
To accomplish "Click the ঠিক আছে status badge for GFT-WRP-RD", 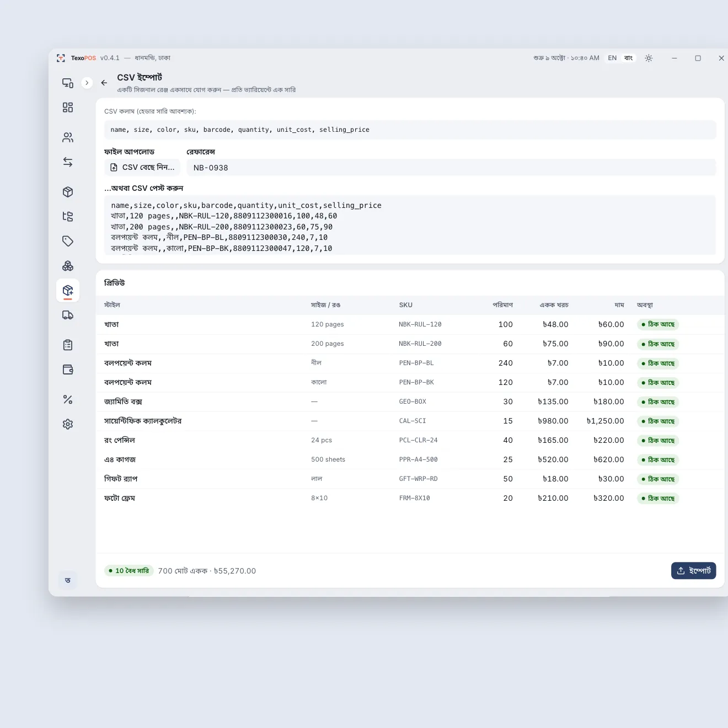I will (x=658, y=479).
